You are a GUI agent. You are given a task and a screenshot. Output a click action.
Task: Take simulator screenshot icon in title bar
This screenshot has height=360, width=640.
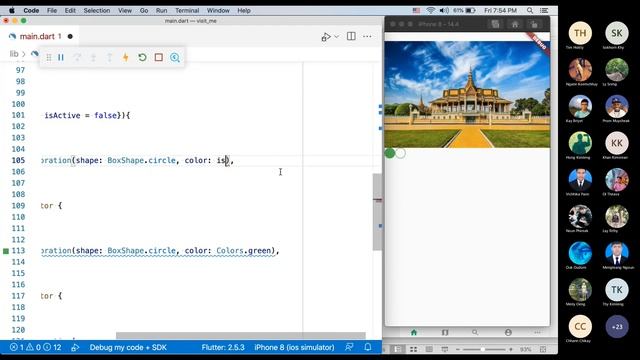point(495,24)
